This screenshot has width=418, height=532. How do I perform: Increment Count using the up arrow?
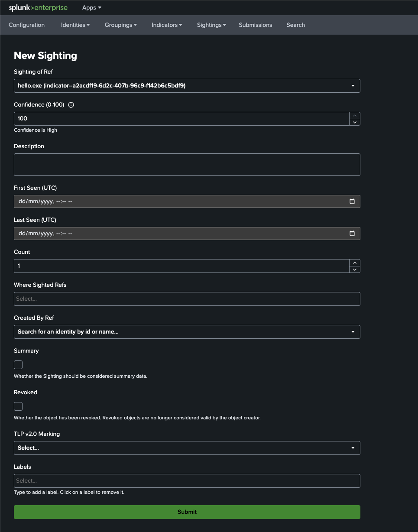pos(355,263)
